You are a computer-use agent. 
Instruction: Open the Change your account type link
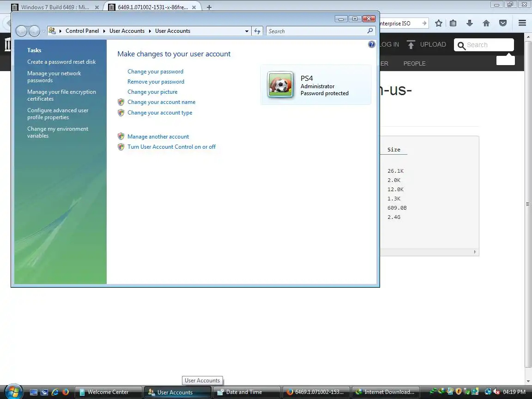[x=160, y=113]
